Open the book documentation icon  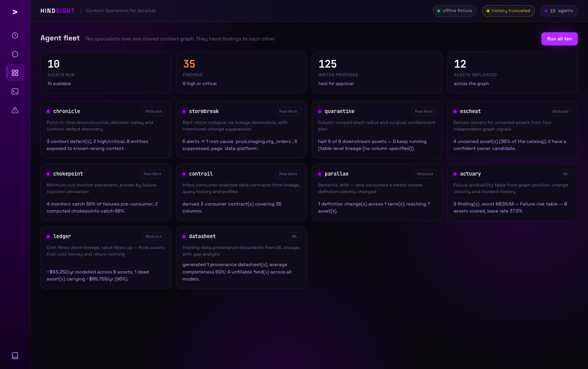click(x=15, y=356)
